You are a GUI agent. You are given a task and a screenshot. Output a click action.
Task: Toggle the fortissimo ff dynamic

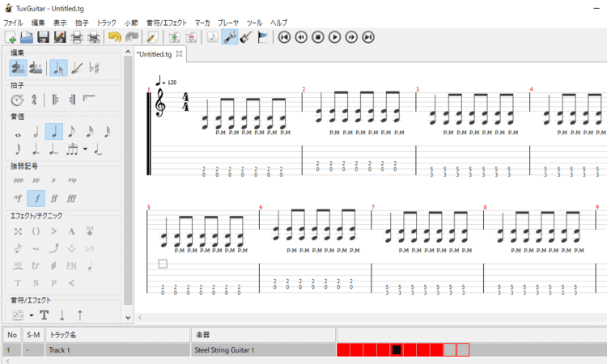53,197
